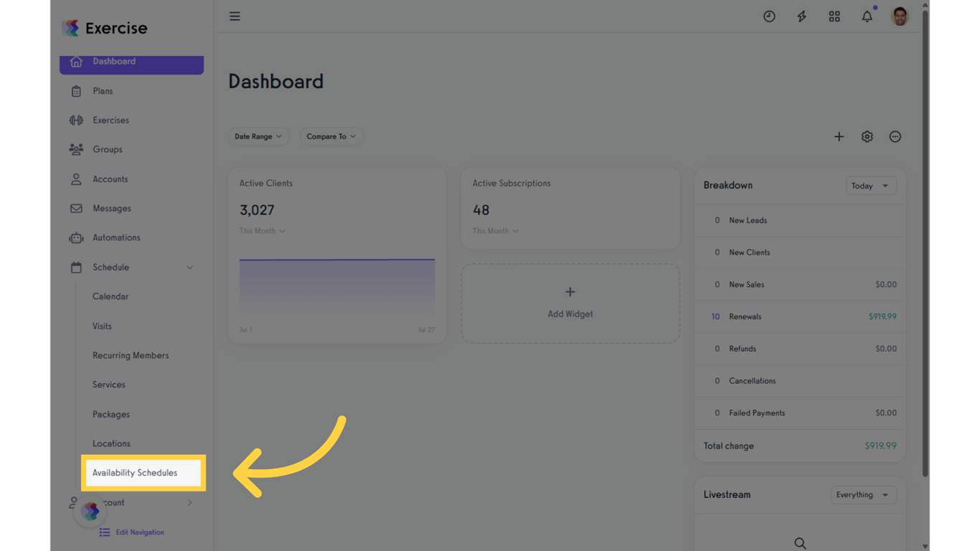
Task: Open the dashboard overflow ellipsis menu
Action: pyautogui.click(x=895, y=136)
